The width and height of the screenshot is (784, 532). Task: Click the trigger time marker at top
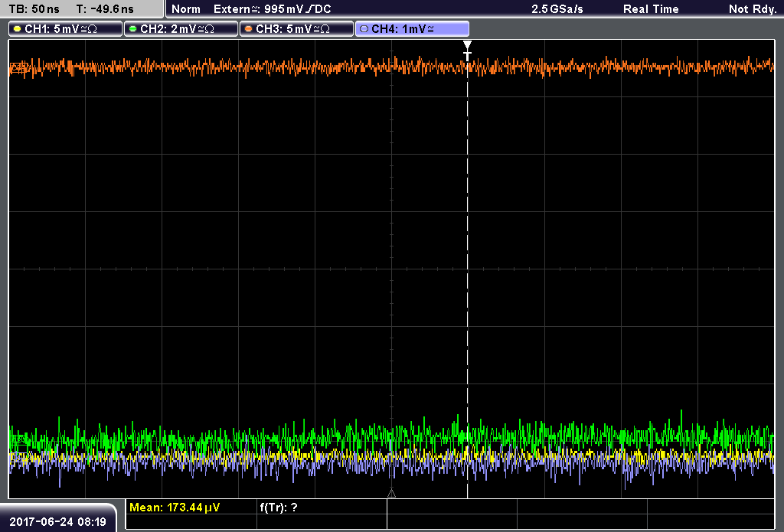pos(467,51)
